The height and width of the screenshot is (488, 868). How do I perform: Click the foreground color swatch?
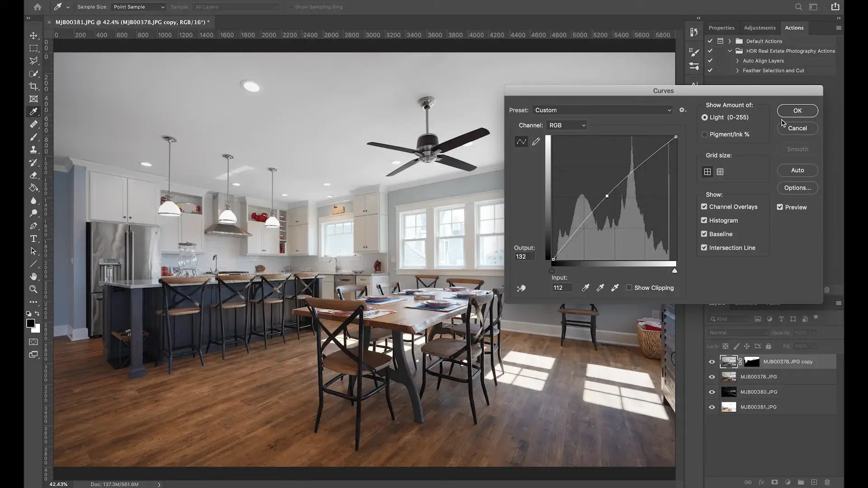tap(30, 323)
